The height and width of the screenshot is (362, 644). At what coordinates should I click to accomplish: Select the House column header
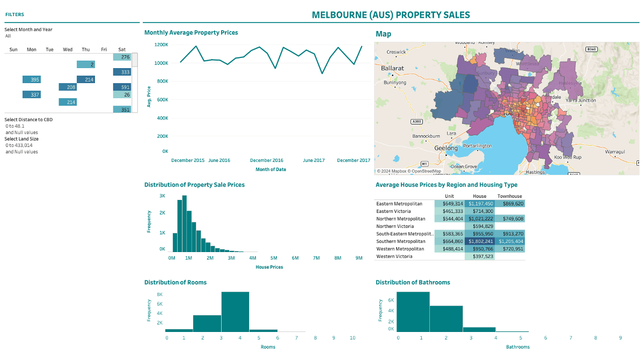pos(479,197)
